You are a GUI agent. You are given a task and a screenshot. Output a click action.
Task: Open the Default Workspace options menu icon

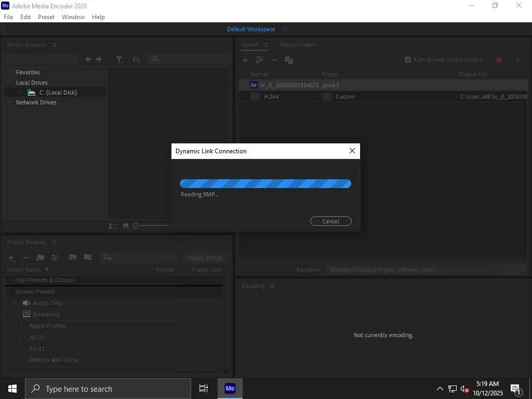tap(285, 29)
